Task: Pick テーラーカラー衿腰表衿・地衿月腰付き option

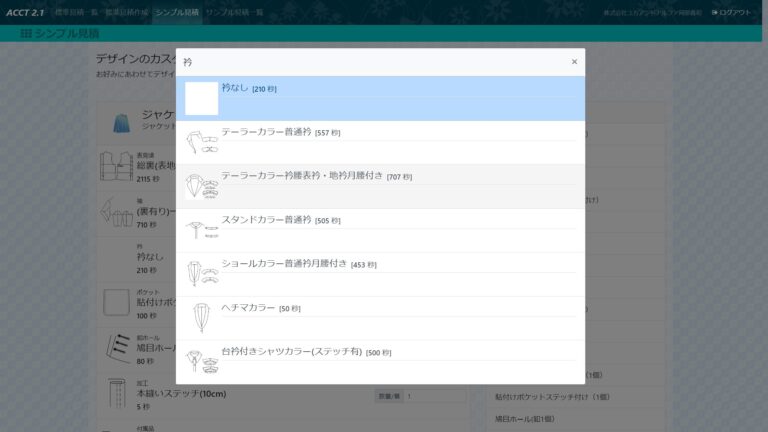Action: (x=380, y=187)
